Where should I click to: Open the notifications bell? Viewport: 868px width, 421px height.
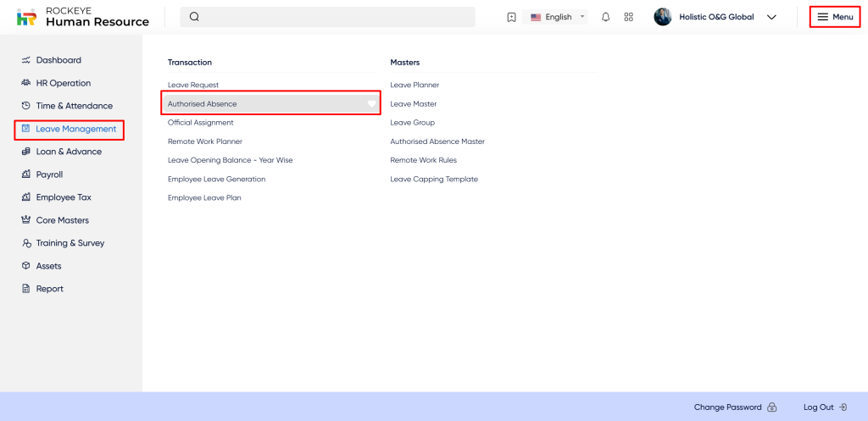[605, 17]
